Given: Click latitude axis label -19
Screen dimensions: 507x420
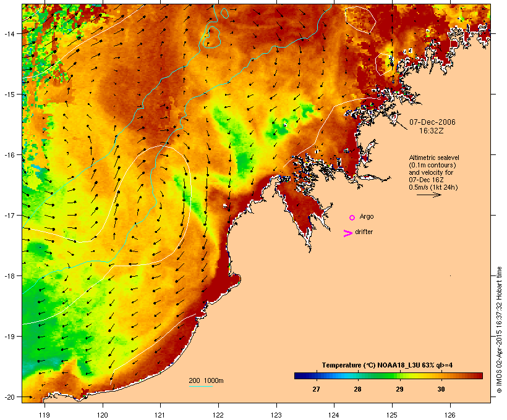Looking at the screenshot, I should pyautogui.click(x=9, y=337).
